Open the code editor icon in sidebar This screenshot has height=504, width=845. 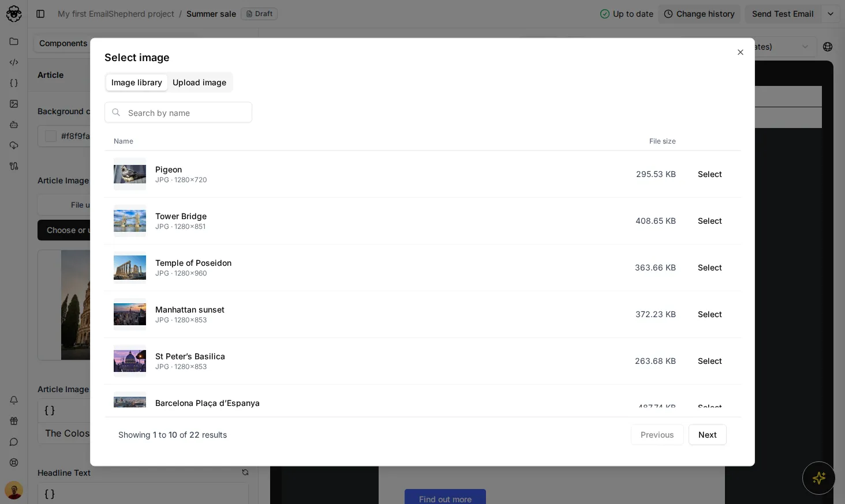click(x=14, y=62)
